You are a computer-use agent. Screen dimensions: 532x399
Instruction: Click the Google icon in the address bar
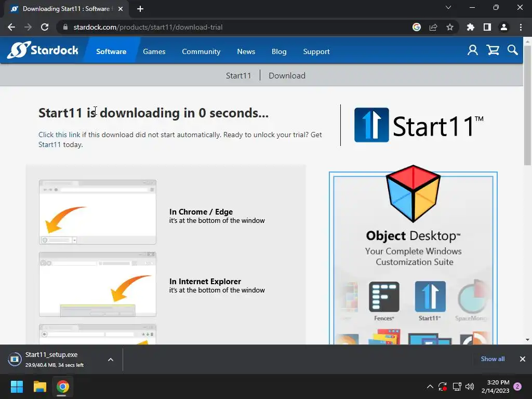tap(417, 27)
